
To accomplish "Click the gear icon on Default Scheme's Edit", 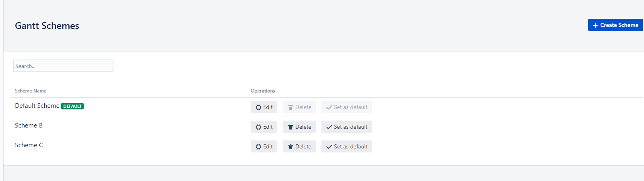I will point(258,107).
